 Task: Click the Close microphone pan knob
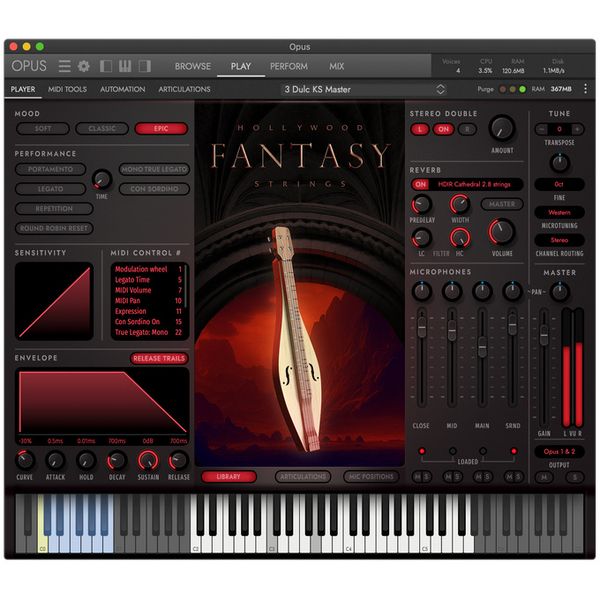click(421, 291)
